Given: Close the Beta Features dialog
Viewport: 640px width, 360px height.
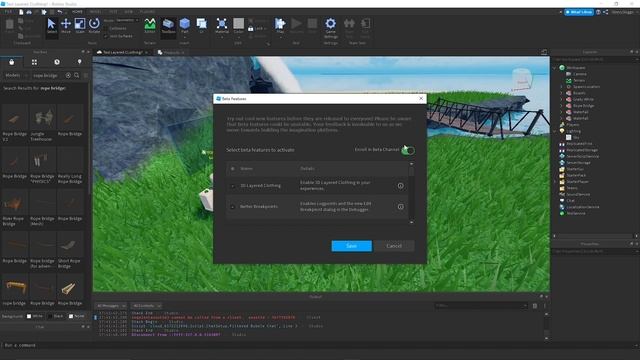Looking at the screenshot, I should tap(421, 98).
